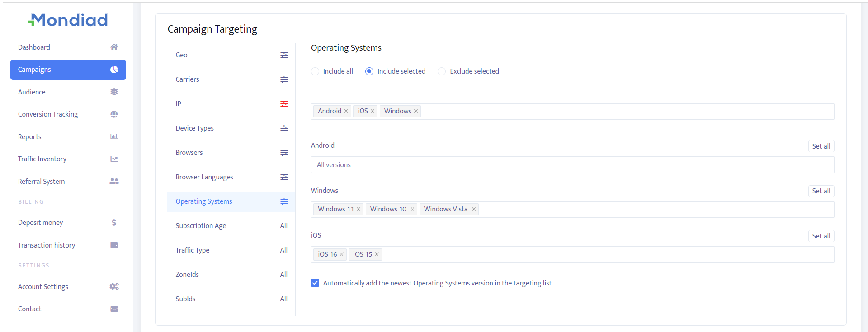Uncheck automatically add newest OS versions

click(315, 283)
